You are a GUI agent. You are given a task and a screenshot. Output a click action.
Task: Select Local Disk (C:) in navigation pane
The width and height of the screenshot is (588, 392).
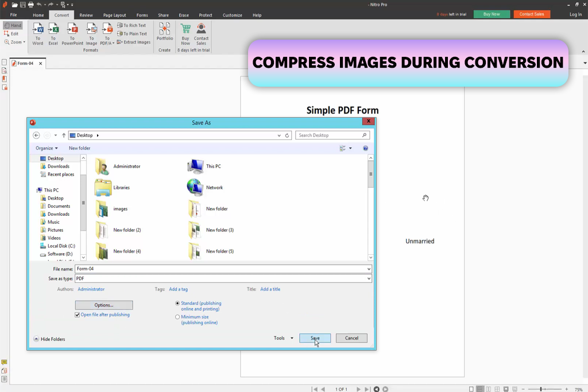click(x=57, y=246)
